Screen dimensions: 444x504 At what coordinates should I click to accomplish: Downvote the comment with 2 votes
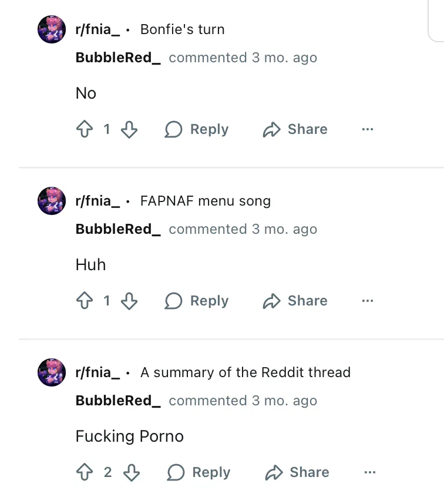pos(131,472)
